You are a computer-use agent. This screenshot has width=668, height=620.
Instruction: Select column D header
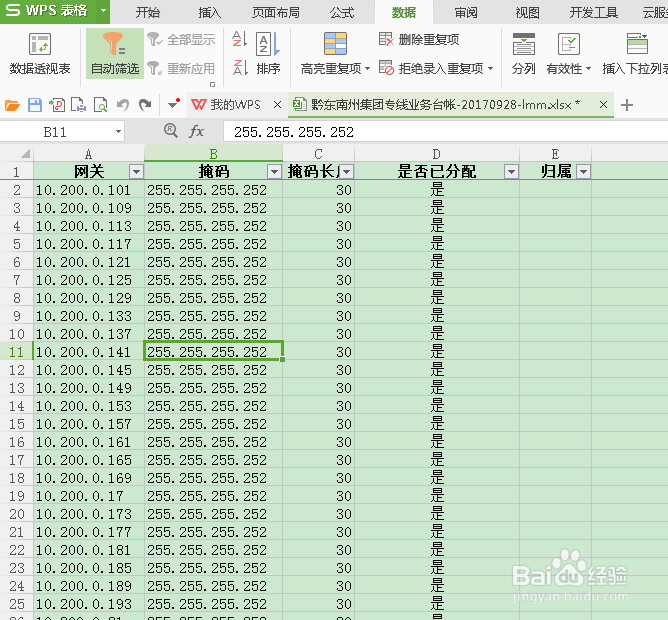point(437,153)
